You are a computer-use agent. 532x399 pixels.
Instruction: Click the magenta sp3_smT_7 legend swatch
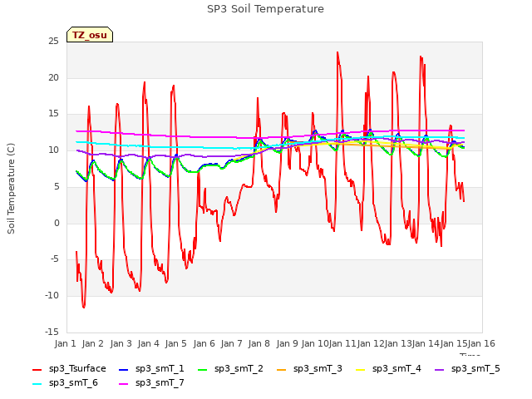[124, 384]
